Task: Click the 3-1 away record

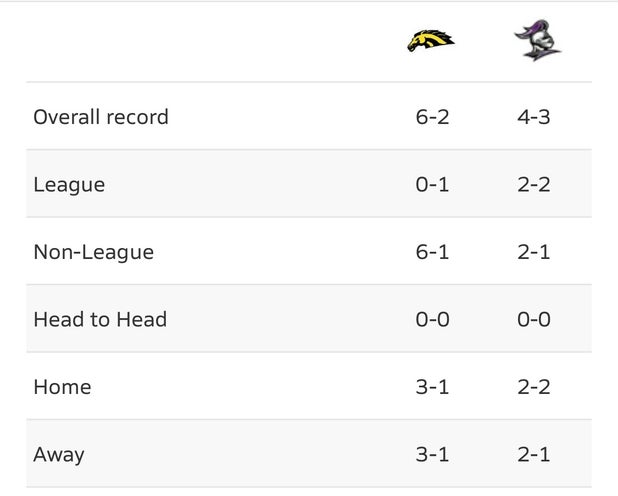Action: (x=432, y=455)
